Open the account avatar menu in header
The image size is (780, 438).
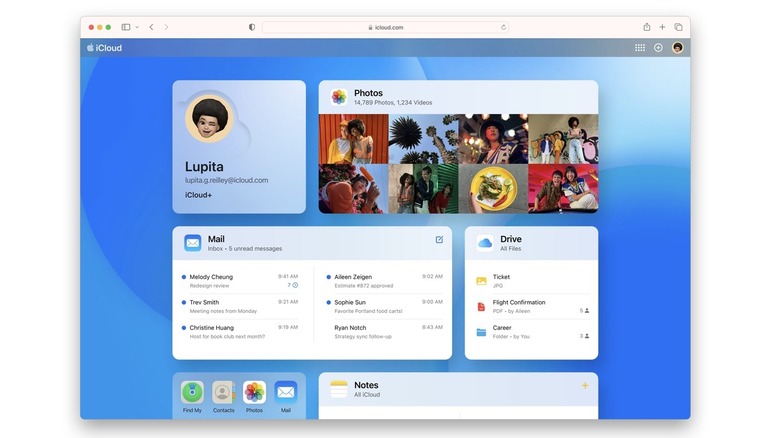(678, 48)
